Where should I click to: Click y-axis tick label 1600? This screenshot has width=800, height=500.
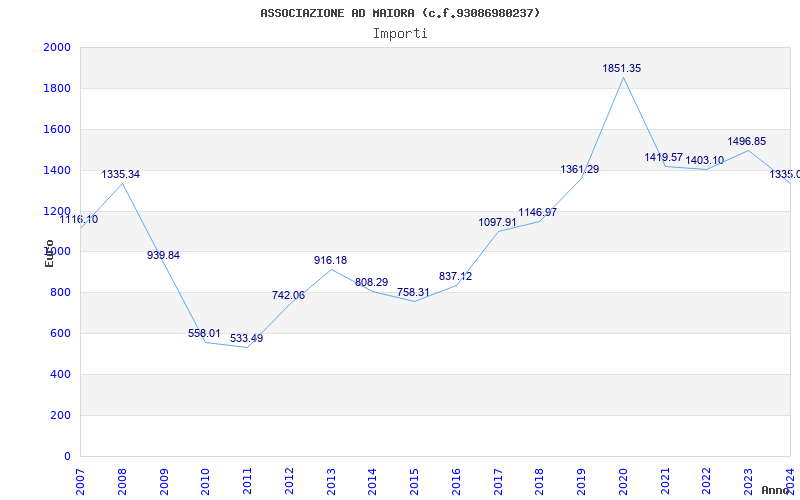(57, 130)
